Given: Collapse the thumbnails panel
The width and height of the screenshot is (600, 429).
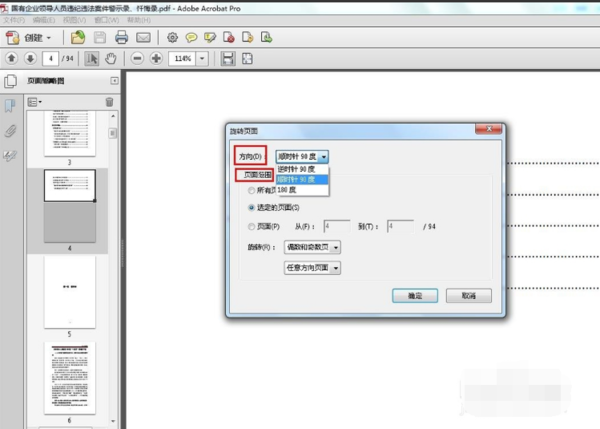Looking at the screenshot, I should tap(114, 81).
